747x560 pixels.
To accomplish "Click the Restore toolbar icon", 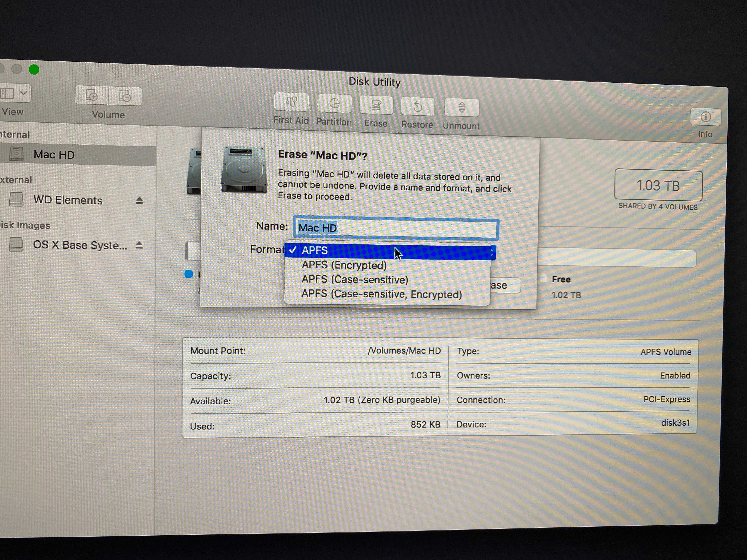I will point(417,107).
